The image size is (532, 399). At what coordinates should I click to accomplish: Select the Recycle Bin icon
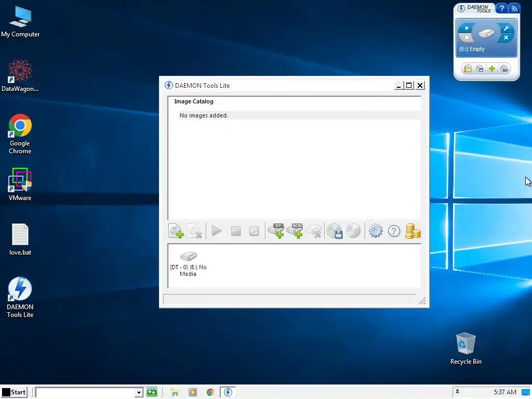466,349
